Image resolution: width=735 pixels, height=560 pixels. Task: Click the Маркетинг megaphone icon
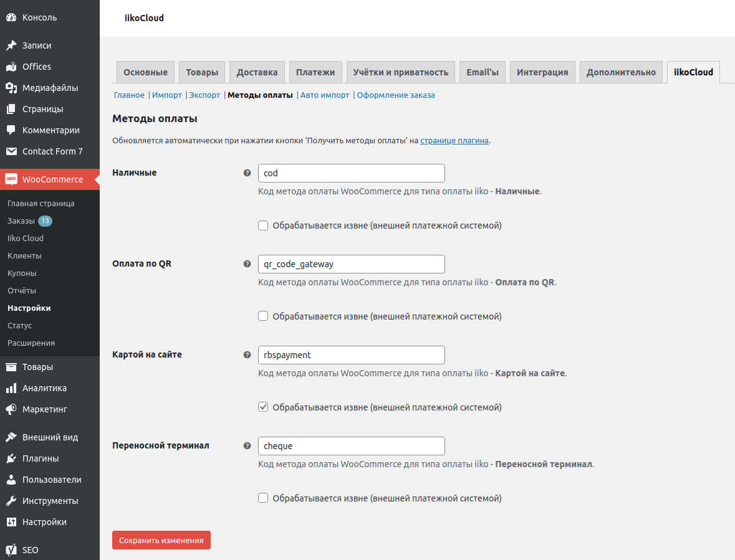tap(11, 409)
